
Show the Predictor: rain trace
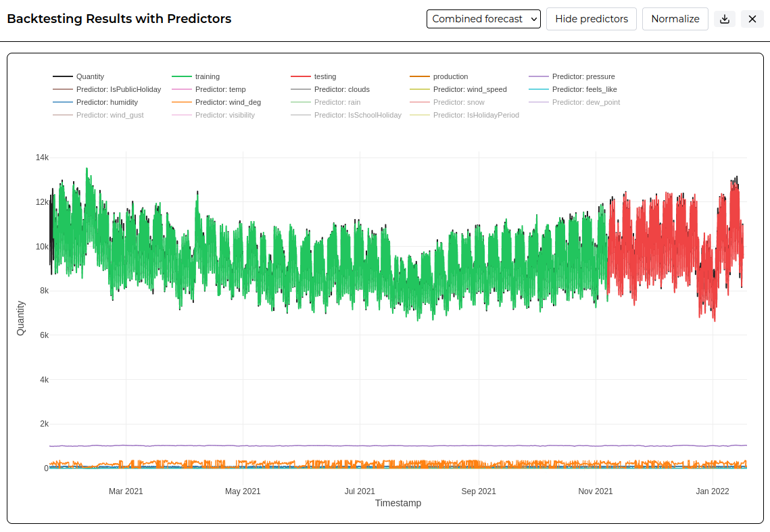tap(326, 102)
